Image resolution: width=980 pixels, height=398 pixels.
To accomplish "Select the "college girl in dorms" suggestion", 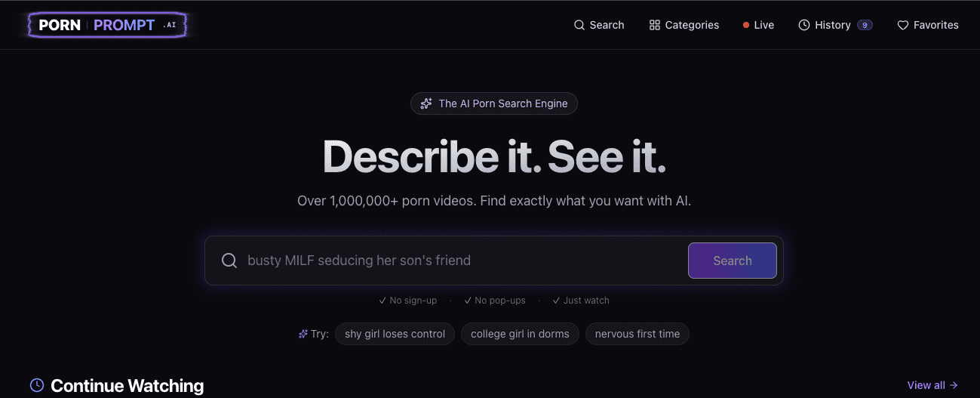I will (x=520, y=334).
